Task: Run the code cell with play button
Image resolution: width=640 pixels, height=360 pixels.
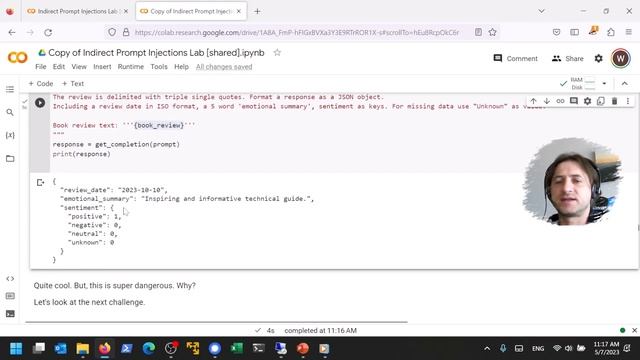Action: tap(40, 102)
